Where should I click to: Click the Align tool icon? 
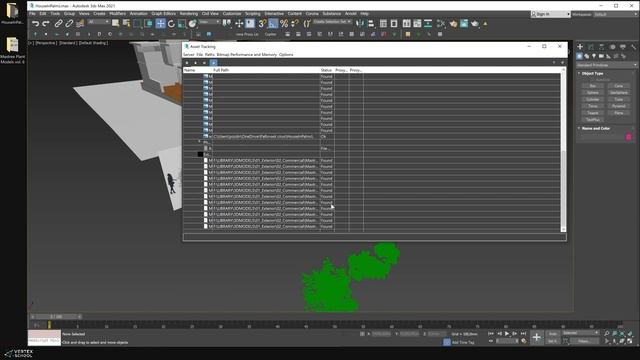click(x=371, y=24)
